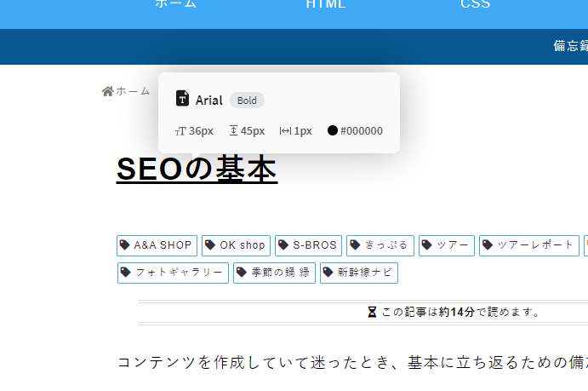This screenshot has width=588, height=391.
Task: Click the tag icon on 新幹線ナビ
Action: click(328, 273)
